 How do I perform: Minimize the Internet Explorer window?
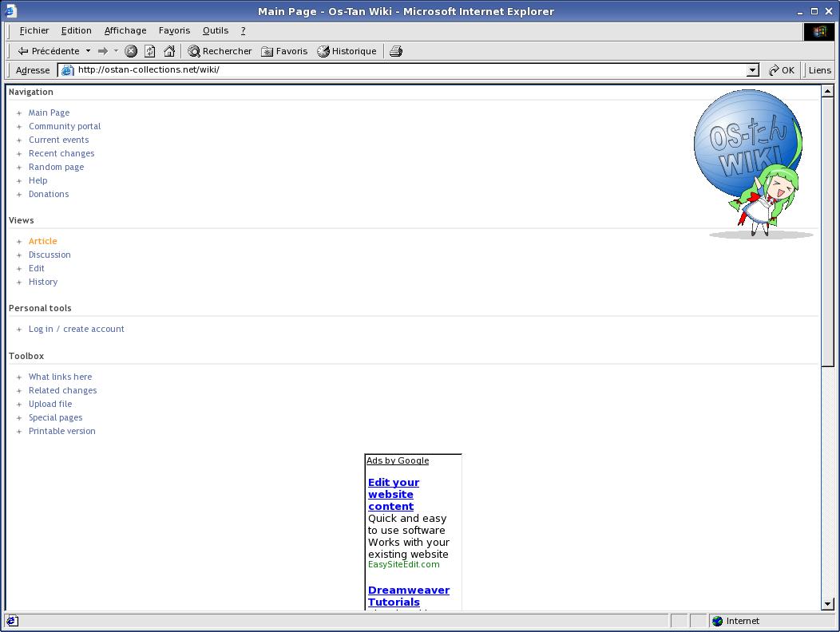pyautogui.click(x=800, y=11)
